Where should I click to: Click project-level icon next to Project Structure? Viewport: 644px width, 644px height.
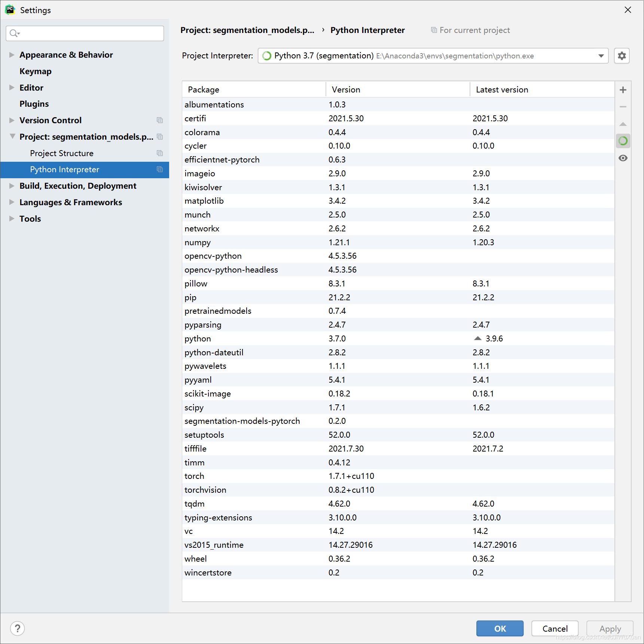click(160, 153)
